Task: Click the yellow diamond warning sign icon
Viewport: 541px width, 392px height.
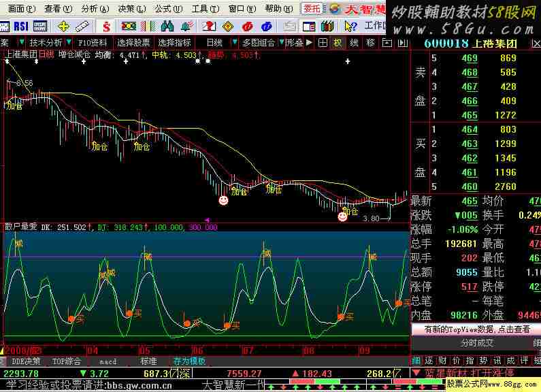Action: tap(228, 27)
